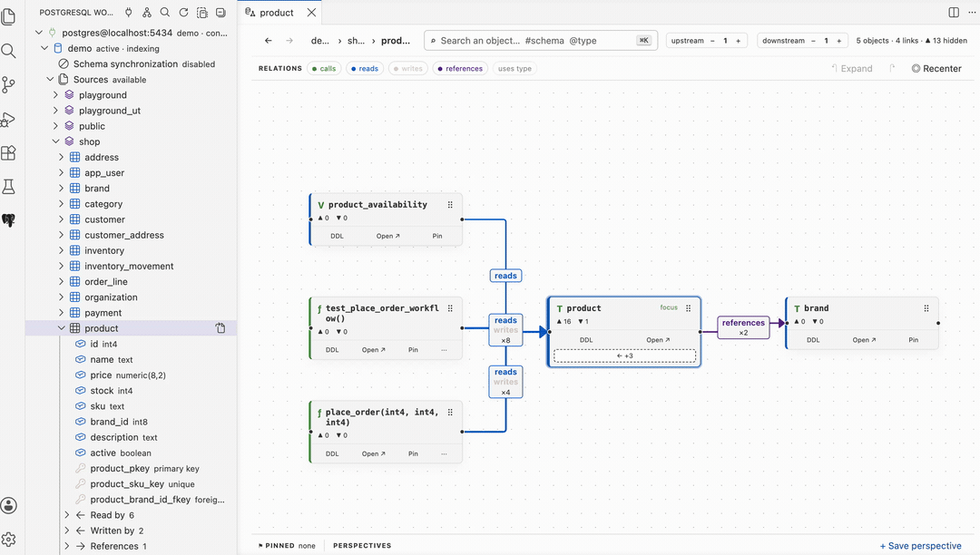The width and height of the screenshot is (980, 555).
Task: Click the Expand button
Action: click(851, 69)
